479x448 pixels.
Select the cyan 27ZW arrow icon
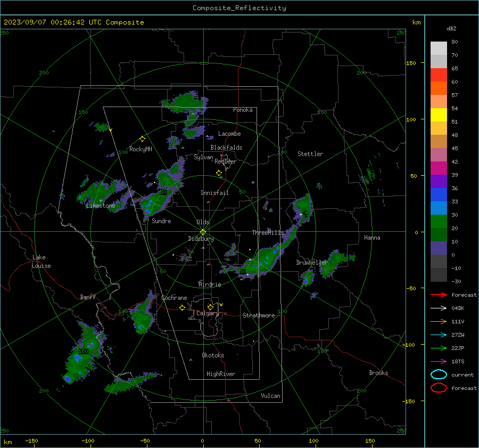[439, 335]
